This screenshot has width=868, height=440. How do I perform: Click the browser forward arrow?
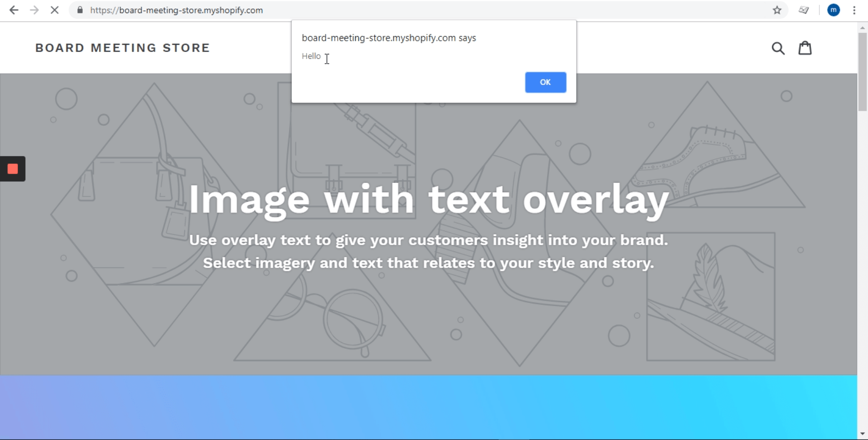point(34,10)
